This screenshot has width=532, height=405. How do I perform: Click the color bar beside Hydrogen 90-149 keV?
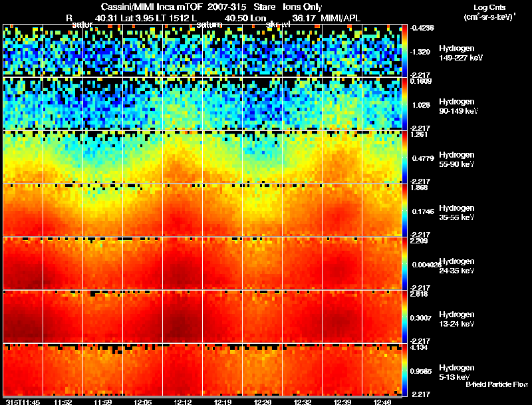404,104
